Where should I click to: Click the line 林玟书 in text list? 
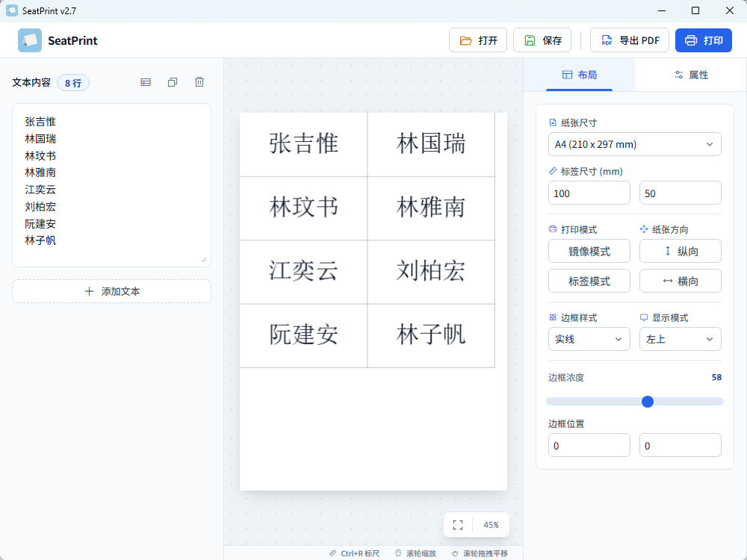[40, 156]
